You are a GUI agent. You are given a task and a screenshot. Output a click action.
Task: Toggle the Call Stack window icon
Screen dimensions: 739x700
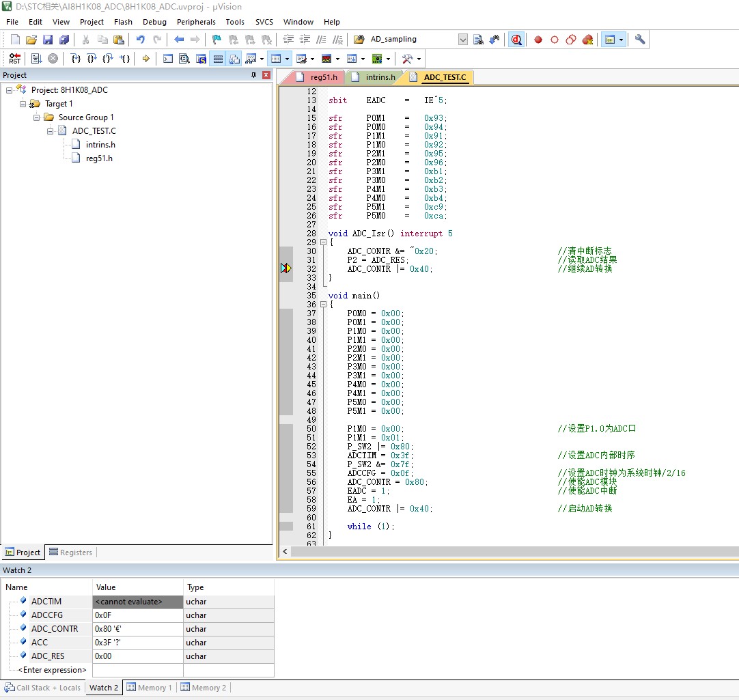point(234,59)
